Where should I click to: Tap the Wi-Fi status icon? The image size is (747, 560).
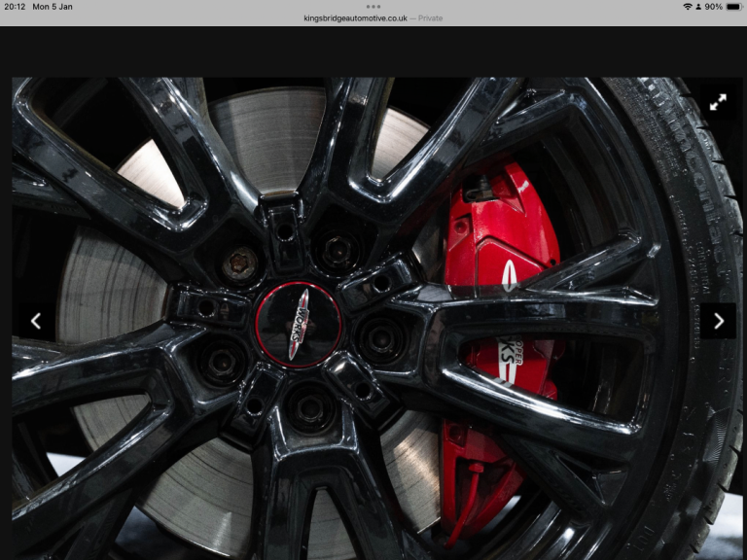click(688, 7)
